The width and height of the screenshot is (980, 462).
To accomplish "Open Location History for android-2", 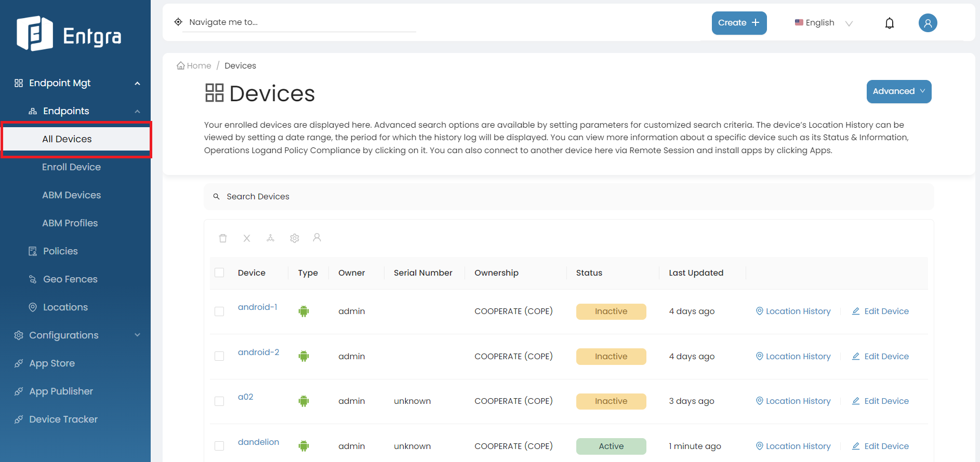I will click(793, 357).
